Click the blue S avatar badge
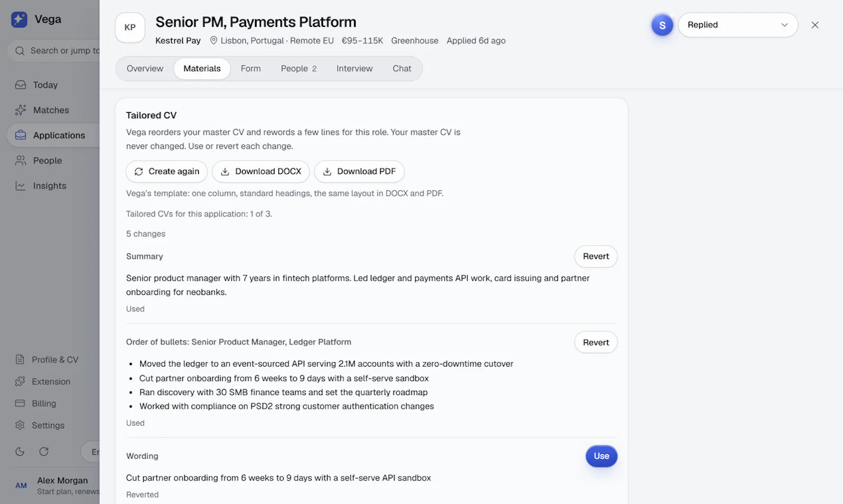This screenshot has height=504, width=843. click(x=662, y=25)
